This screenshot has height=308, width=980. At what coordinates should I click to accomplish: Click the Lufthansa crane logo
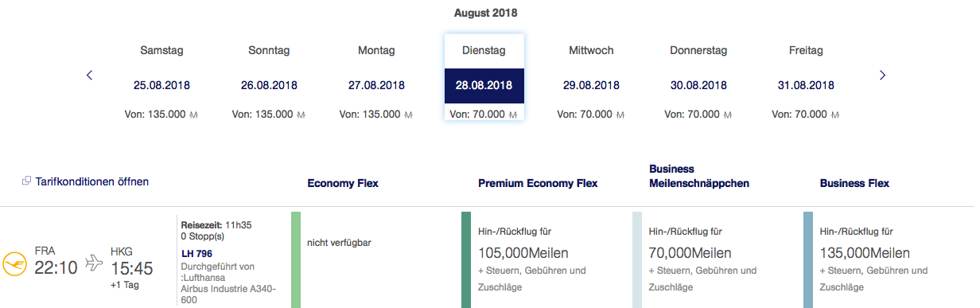[14, 263]
